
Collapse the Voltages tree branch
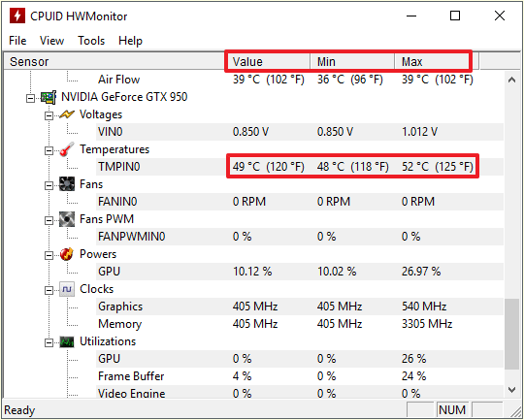coord(49,115)
